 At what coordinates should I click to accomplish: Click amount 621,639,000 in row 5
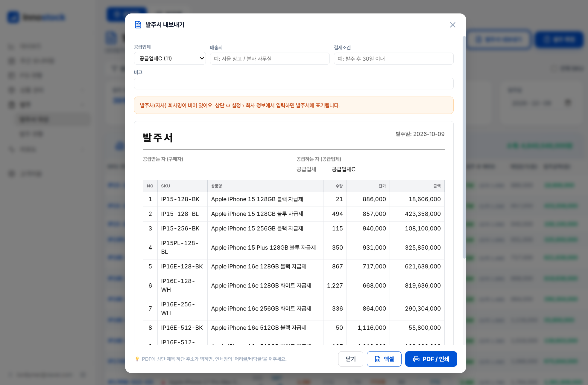tap(423, 266)
